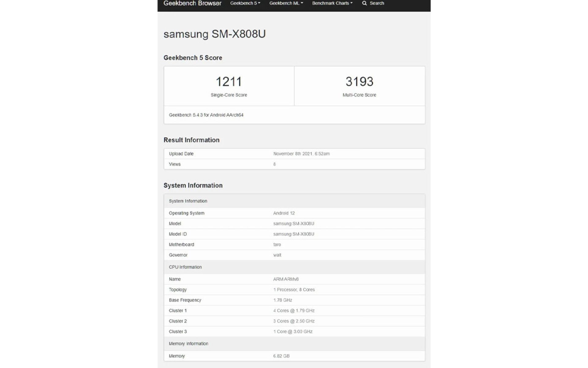This screenshot has height=368, width=588.
Task: Select the samsung SM-X808U page title
Action: tap(214, 34)
